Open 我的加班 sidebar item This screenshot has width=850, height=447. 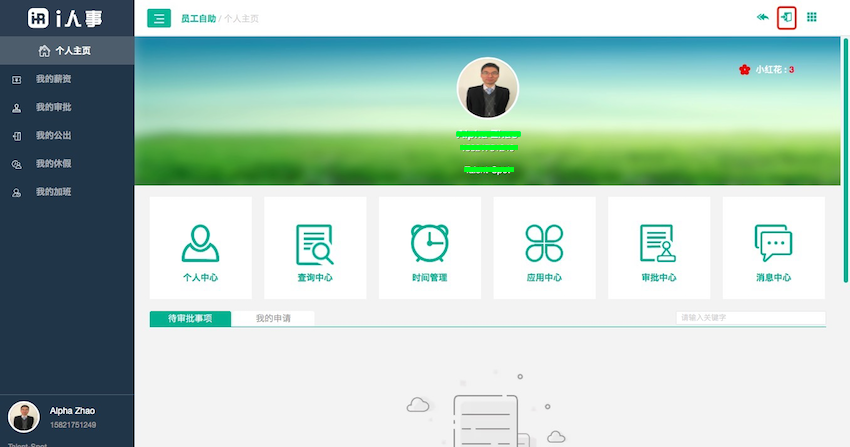tap(53, 191)
